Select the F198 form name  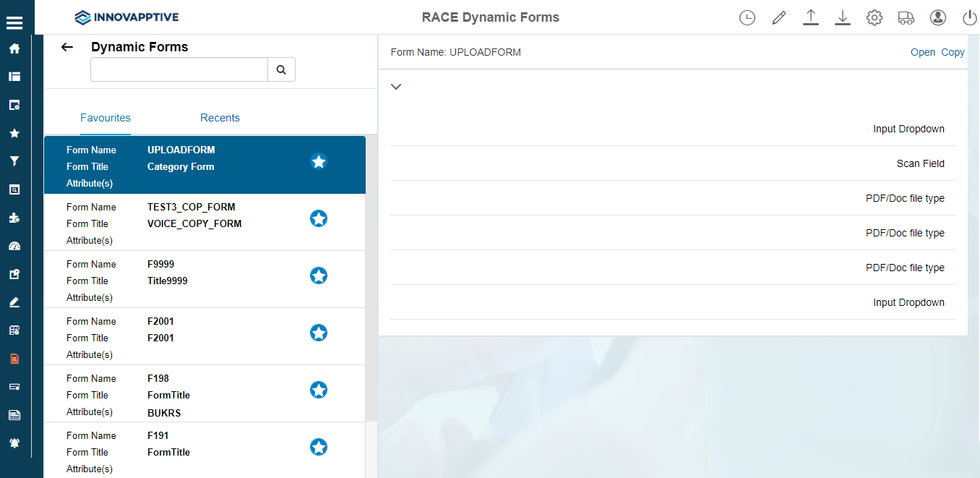[x=158, y=378]
